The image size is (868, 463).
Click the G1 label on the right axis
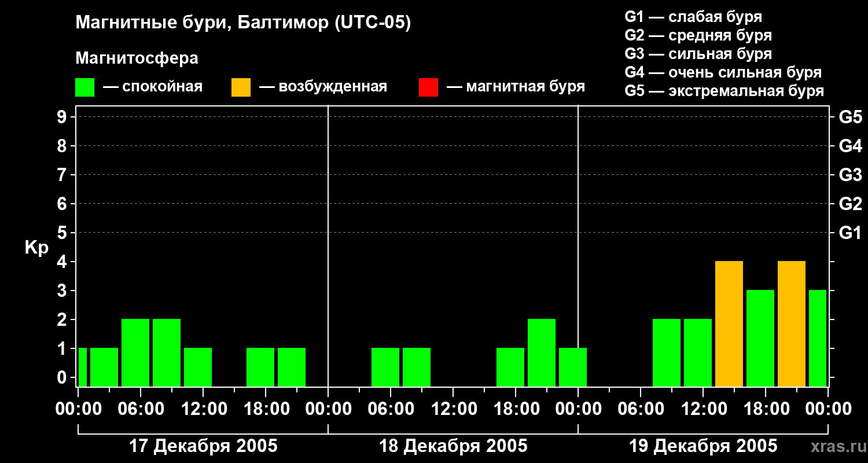pyautogui.click(x=850, y=233)
